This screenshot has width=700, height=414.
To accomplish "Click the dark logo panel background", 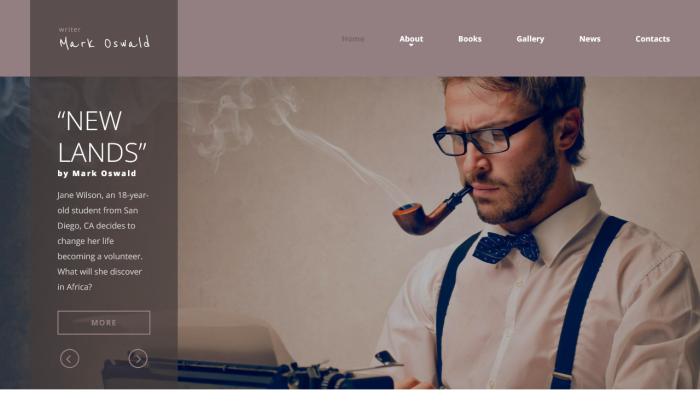I will click(x=104, y=63).
